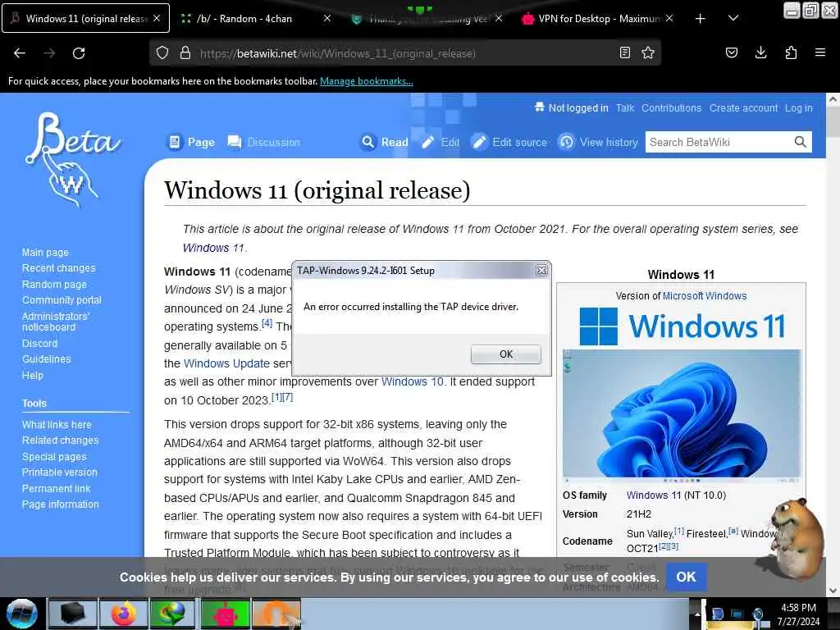Open Printable version link
This screenshot has height=630, width=840.
59,472
